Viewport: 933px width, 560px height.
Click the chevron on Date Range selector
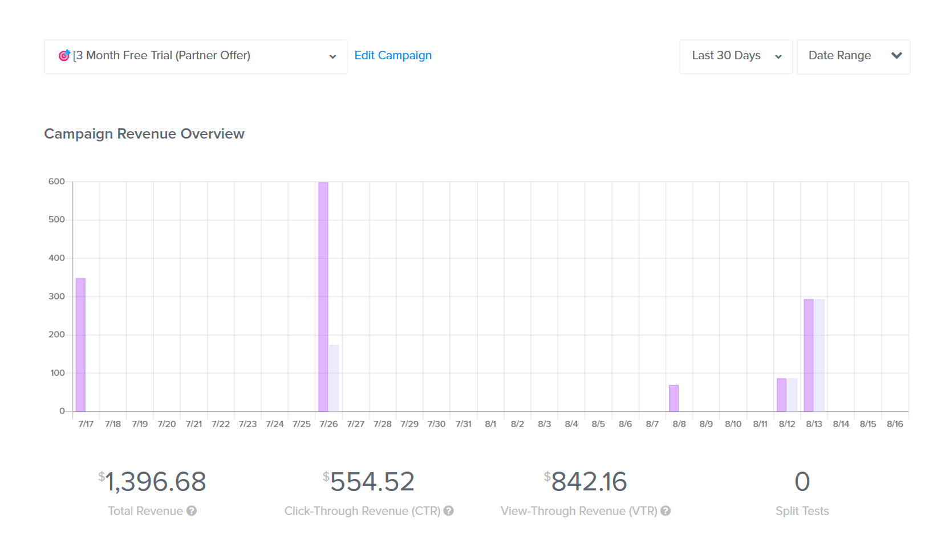[x=895, y=56]
